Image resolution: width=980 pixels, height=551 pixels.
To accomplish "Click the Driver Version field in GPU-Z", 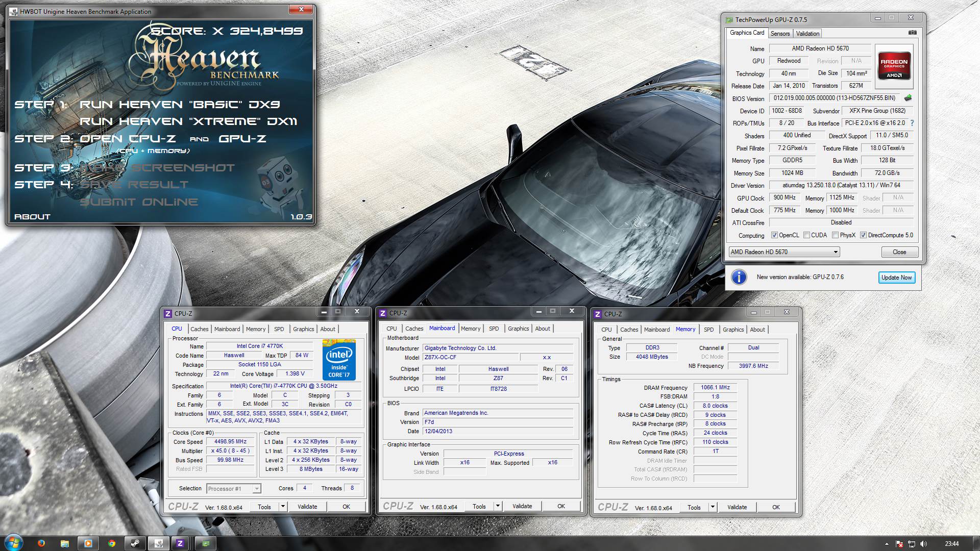I will coord(841,185).
